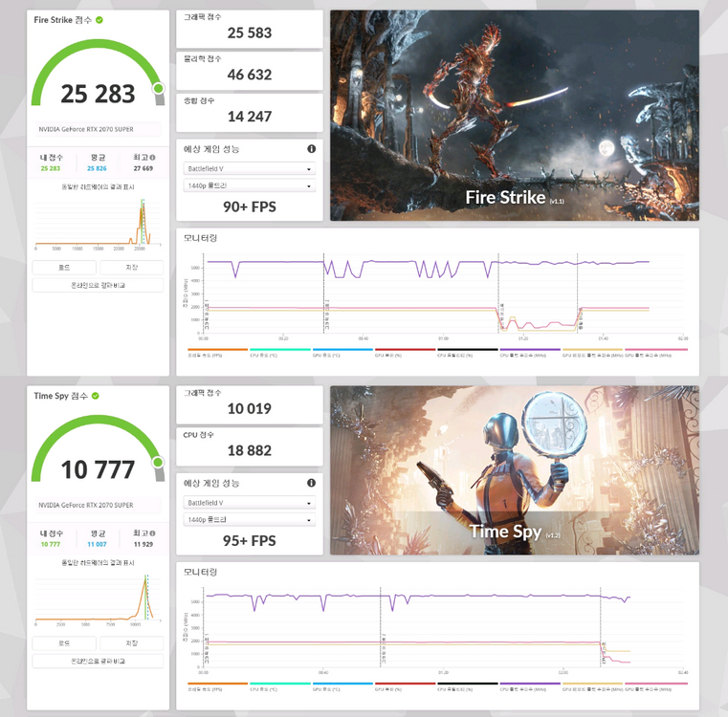
Task: Click the Time Spy 모니터링 clock frequency graph
Action: click(443, 629)
